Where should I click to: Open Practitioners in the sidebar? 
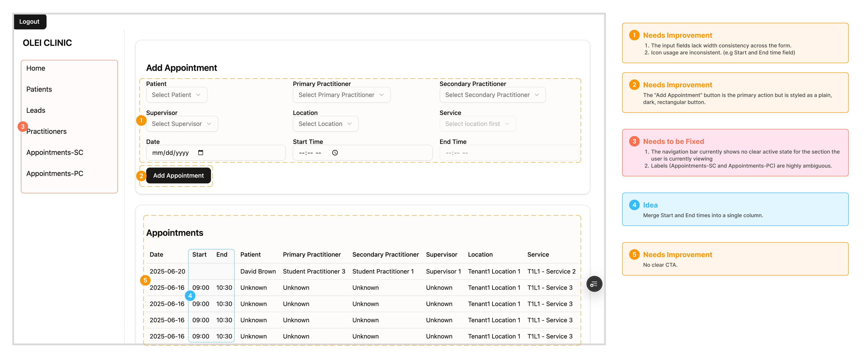pos(47,131)
